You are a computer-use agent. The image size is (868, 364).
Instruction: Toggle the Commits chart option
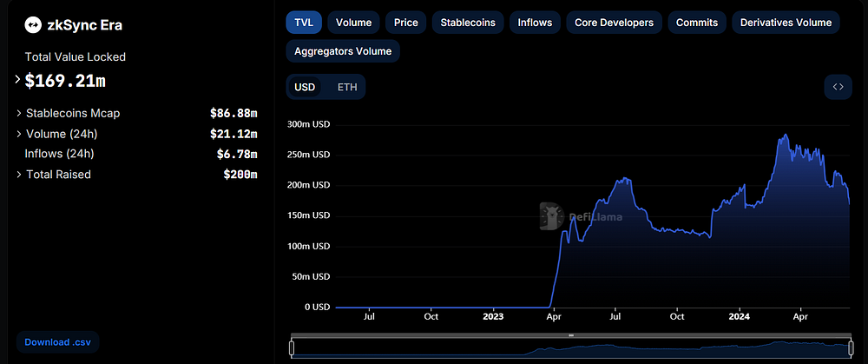point(697,23)
